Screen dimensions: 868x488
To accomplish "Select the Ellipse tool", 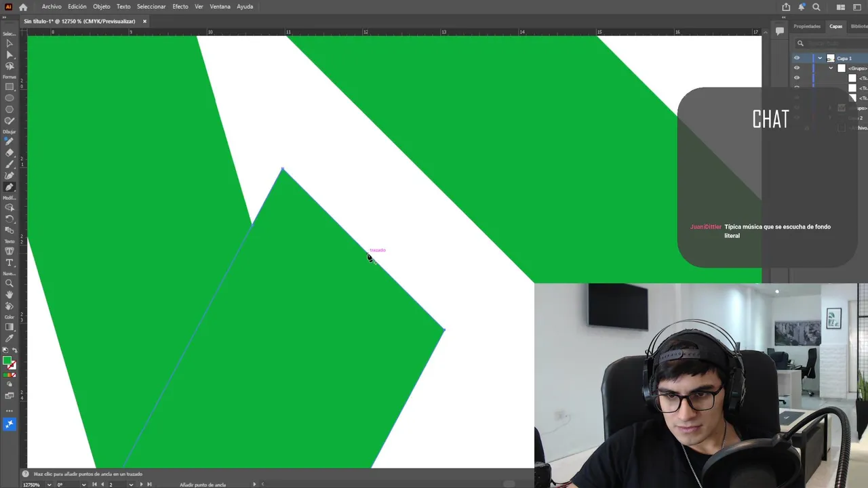I will [x=9, y=98].
